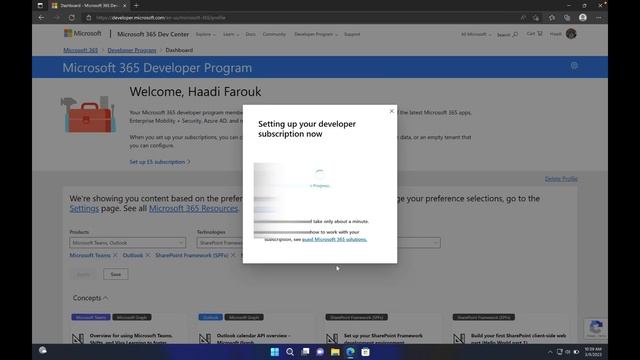Remove the SharePoint Framework (SPFx) filter tag

click(233, 255)
